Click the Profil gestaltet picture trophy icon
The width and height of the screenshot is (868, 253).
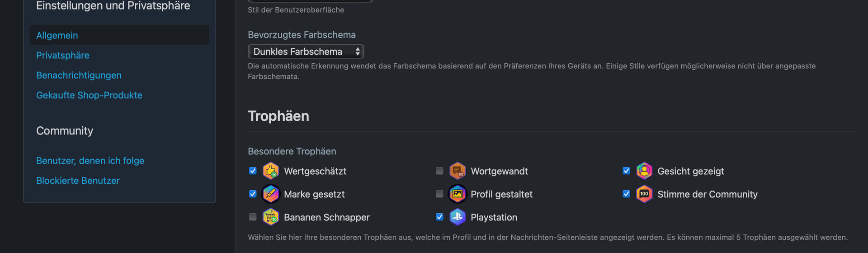click(x=458, y=194)
